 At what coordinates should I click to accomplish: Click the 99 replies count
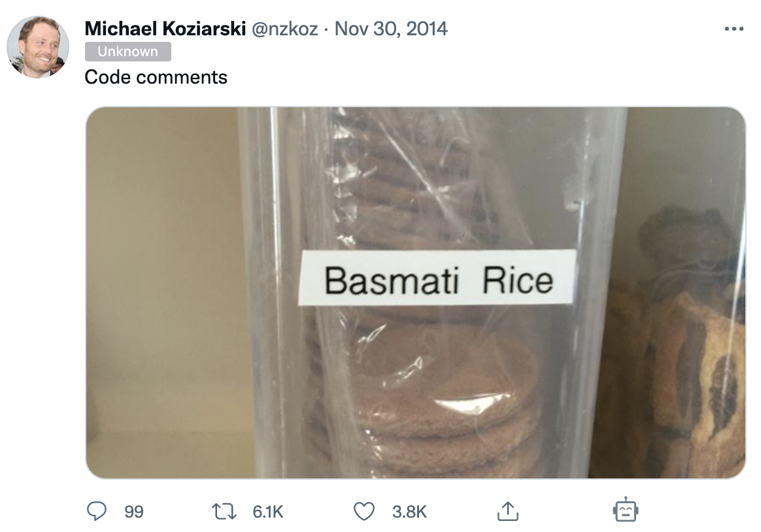[x=134, y=512]
